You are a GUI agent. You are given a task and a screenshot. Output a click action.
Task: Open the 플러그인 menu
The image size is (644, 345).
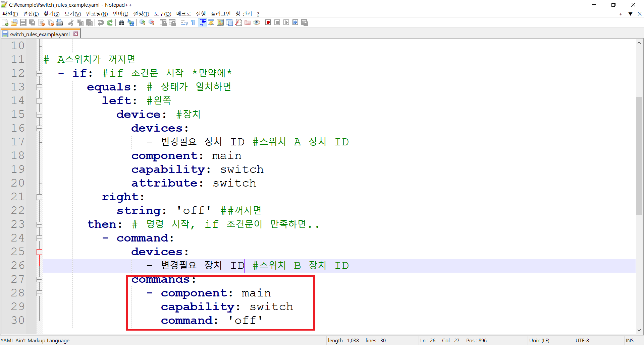(x=221, y=14)
